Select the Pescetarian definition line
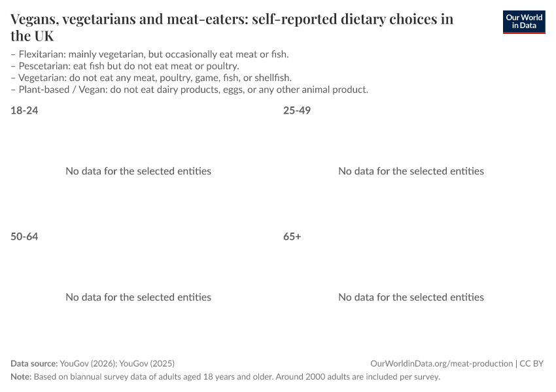 (125, 66)
